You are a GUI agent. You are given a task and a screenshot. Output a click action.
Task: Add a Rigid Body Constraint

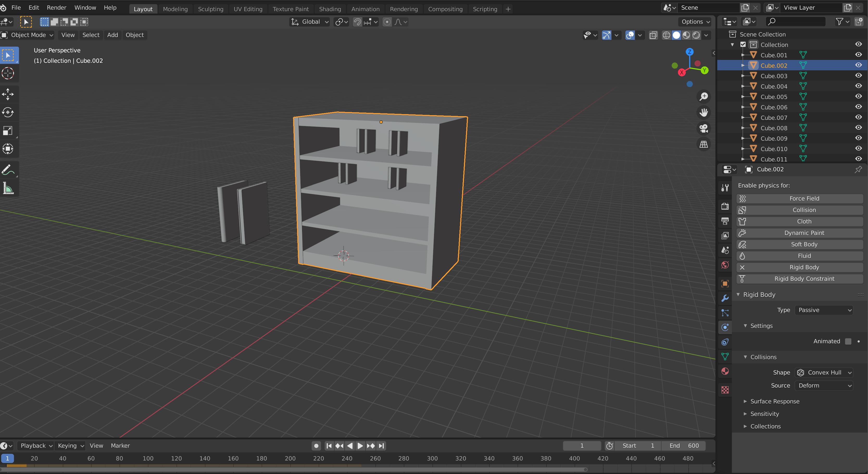click(800, 279)
